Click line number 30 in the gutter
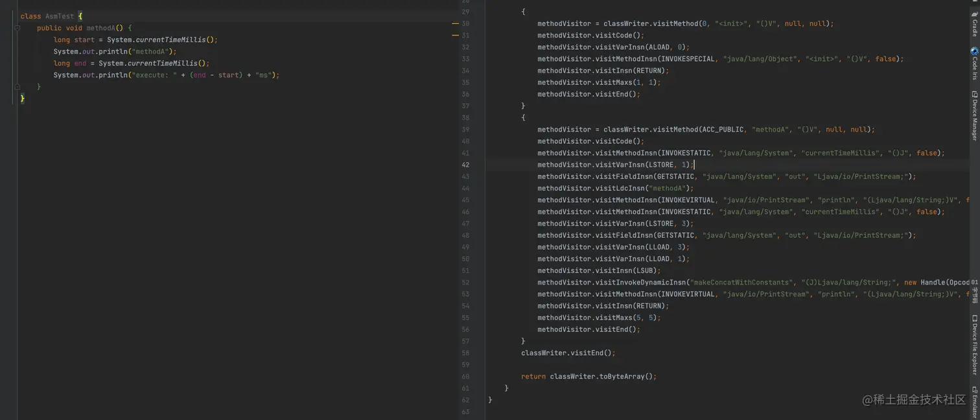980x420 pixels. pos(465,23)
